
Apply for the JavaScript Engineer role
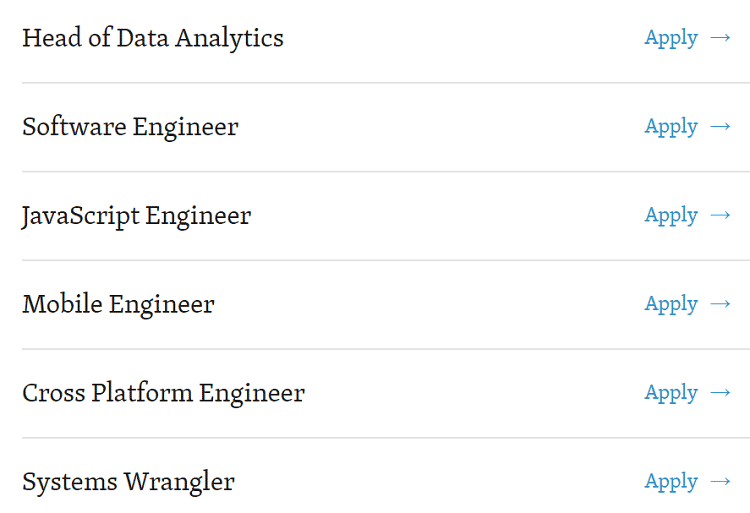[x=671, y=216]
